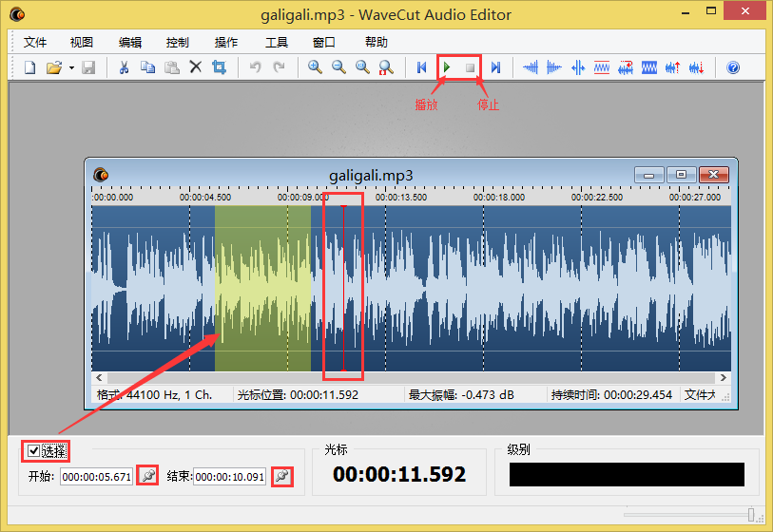Click the 00:00:22.500 mark on the timeline ruler
Viewport: 773px width, 532px height.
coord(596,198)
